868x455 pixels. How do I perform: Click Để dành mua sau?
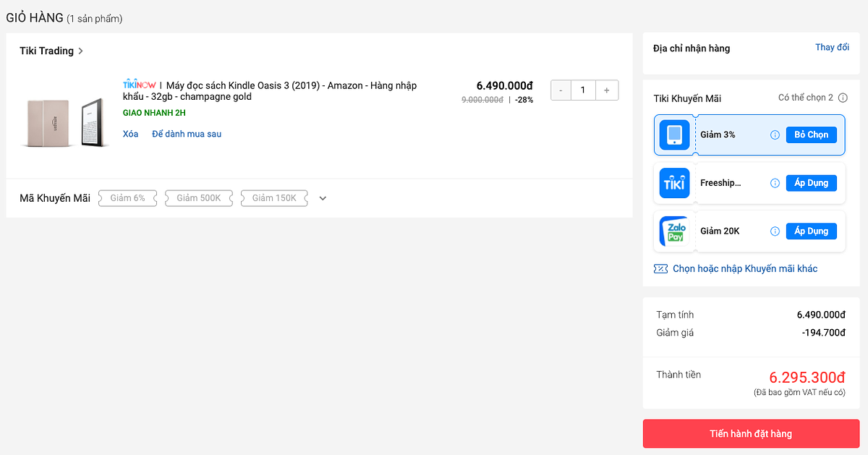click(x=187, y=134)
